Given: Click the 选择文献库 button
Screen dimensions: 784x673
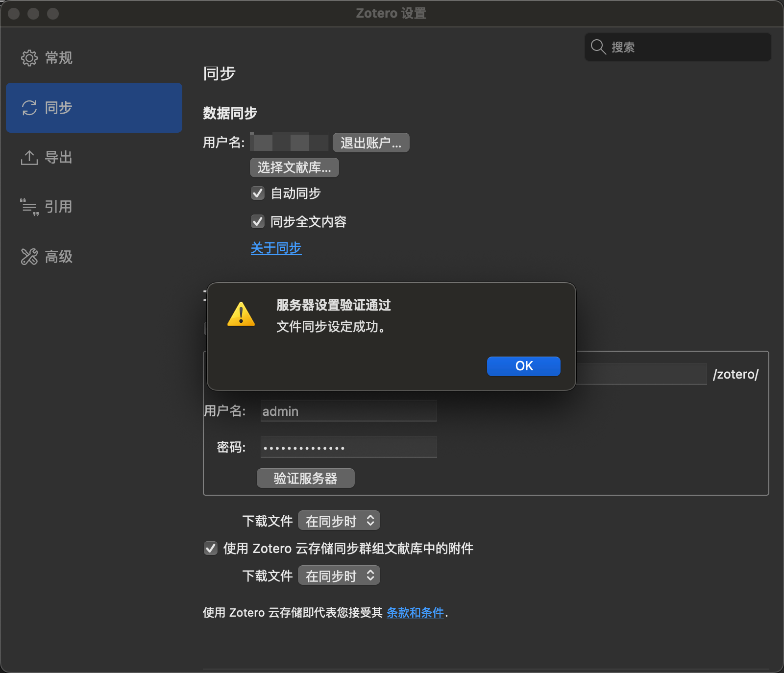Looking at the screenshot, I should pos(294,168).
